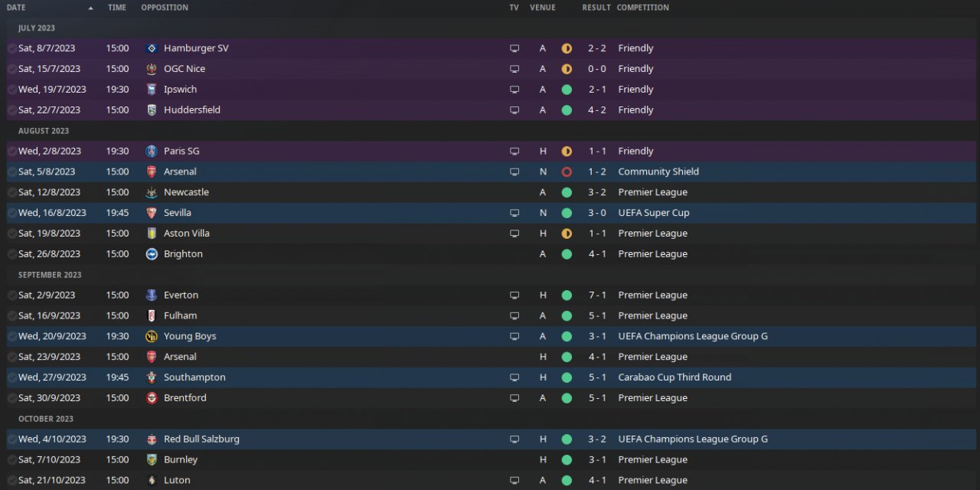Sort by the Opposition column header
Image resolution: width=980 pixels, height=490 pixels.
pos(165,8)
